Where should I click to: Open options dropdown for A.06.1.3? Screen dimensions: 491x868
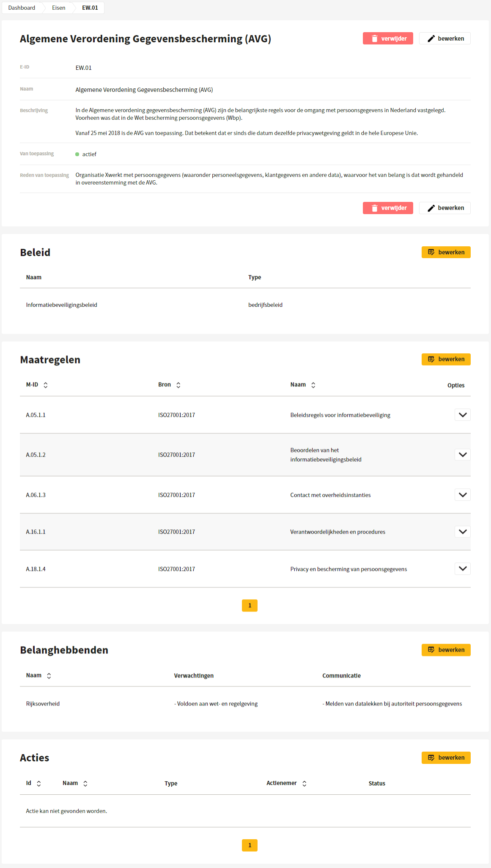pyautogui.click(x=463, y=495)
